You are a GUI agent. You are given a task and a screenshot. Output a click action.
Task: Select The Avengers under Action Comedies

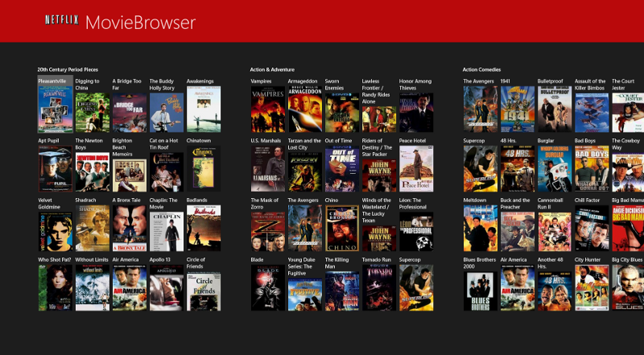(x=480, y=109)
